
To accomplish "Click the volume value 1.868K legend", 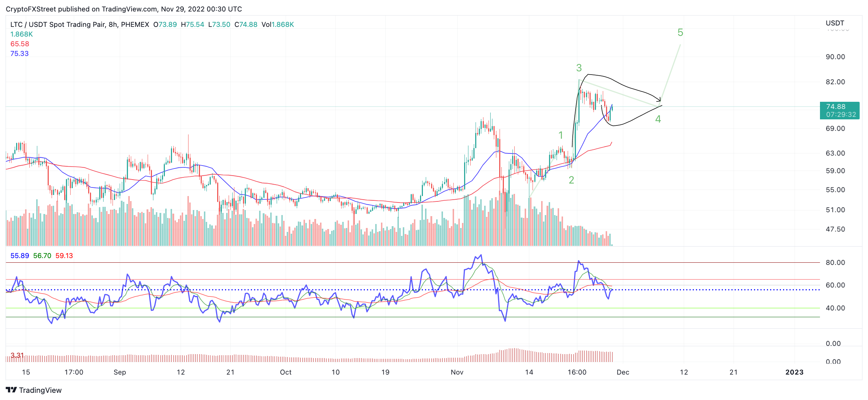I will point(22,34).
